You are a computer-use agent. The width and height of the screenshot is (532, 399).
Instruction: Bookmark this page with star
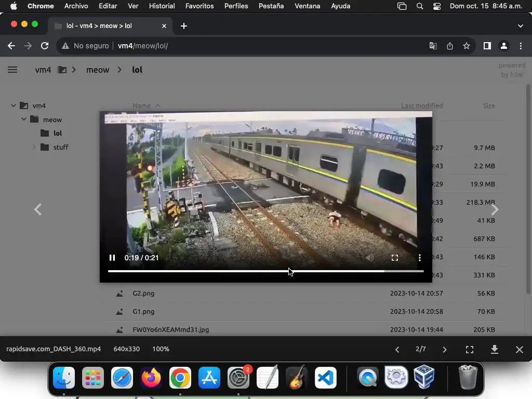(467, 46)
